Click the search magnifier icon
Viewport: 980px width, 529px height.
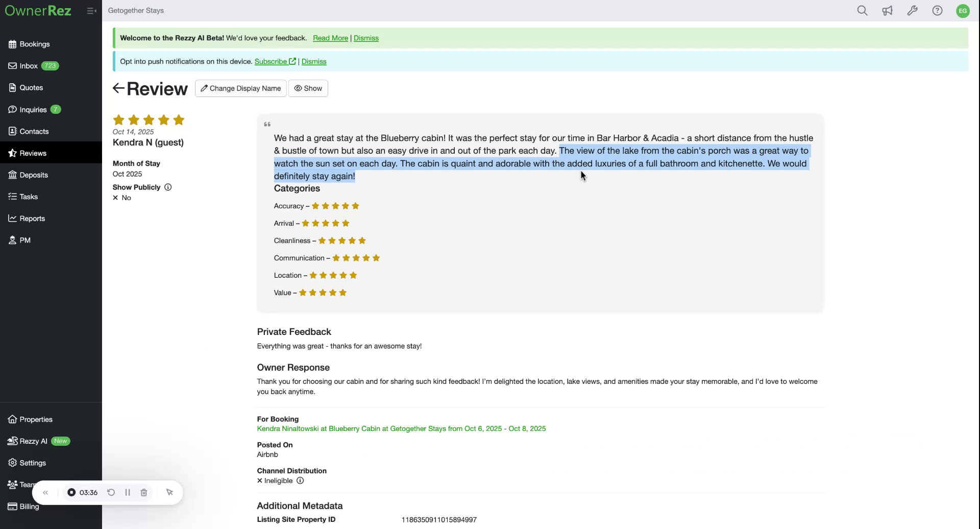(862, 11)
